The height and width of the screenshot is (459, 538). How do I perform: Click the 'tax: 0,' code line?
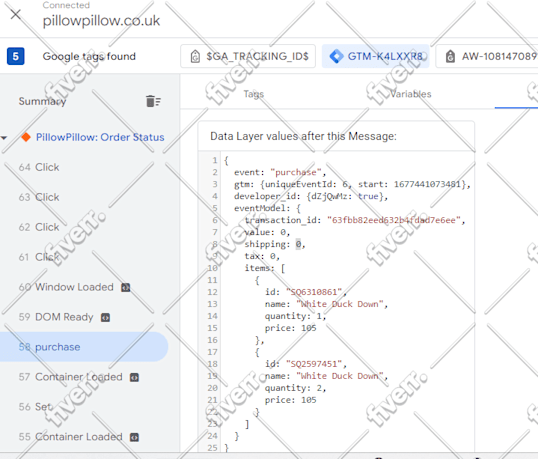point(262,256)
